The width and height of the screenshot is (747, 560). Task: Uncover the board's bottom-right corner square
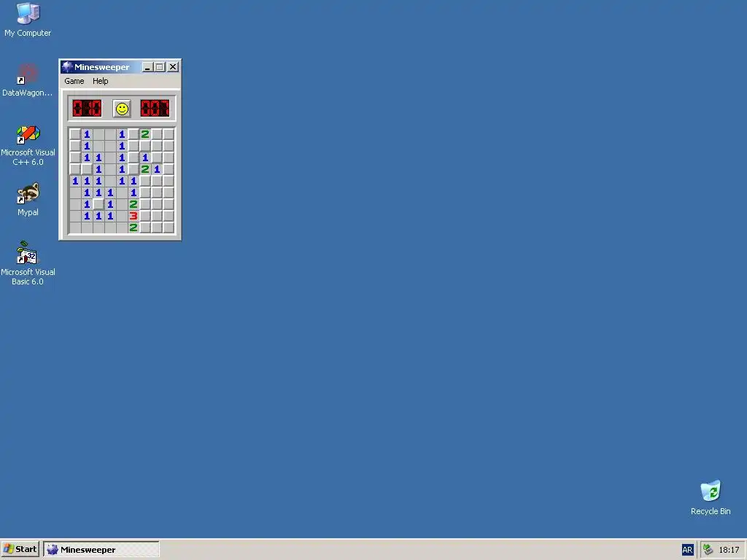tap(169, 227)
